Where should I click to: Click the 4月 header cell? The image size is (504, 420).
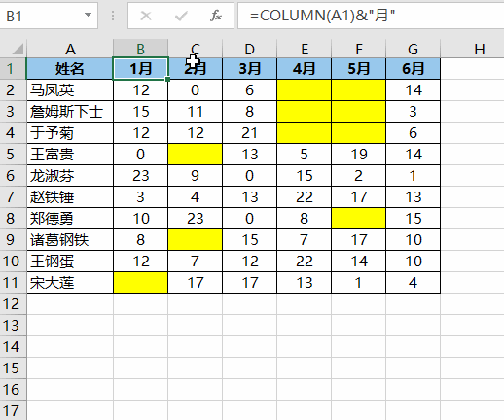click(x=304, y=69)
